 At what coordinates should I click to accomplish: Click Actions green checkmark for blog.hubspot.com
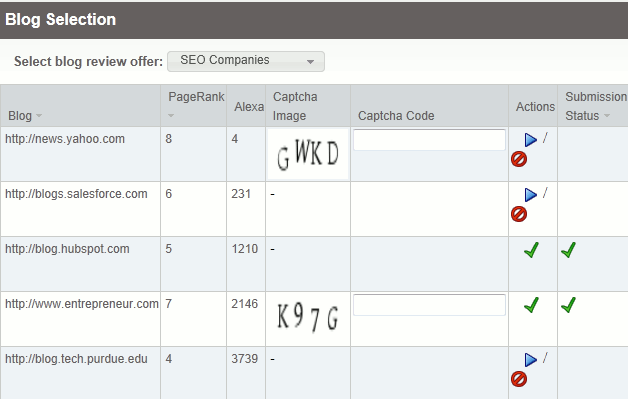coord(531,250)
